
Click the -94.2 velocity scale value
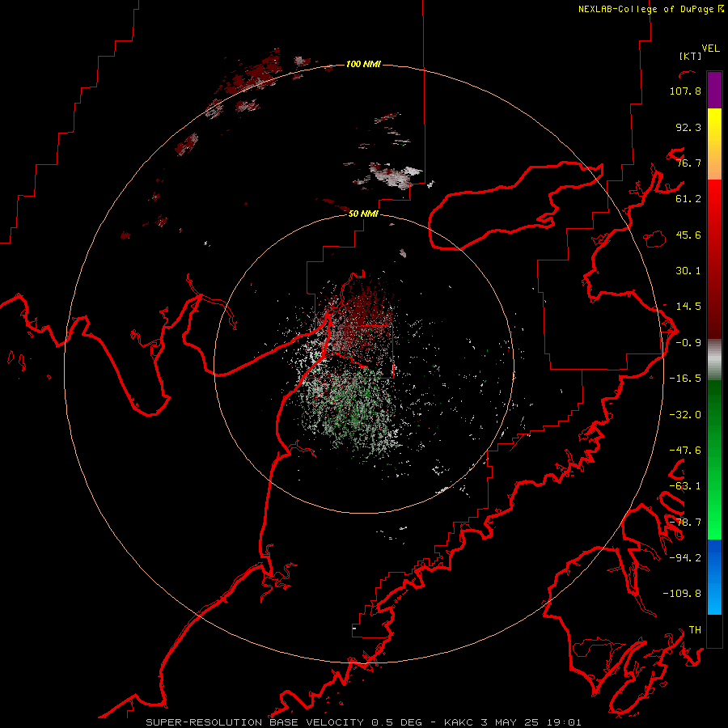(x=685, y=557)
